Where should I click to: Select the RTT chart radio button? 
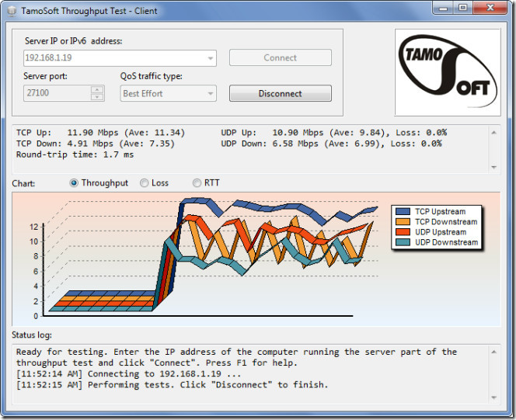click(197, 183)
